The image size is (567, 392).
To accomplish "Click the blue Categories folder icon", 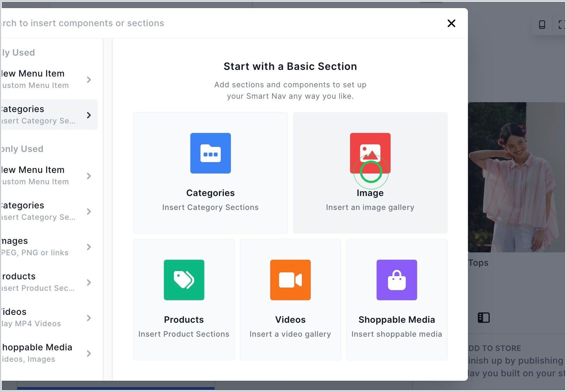I will click(x=211, y=153).
